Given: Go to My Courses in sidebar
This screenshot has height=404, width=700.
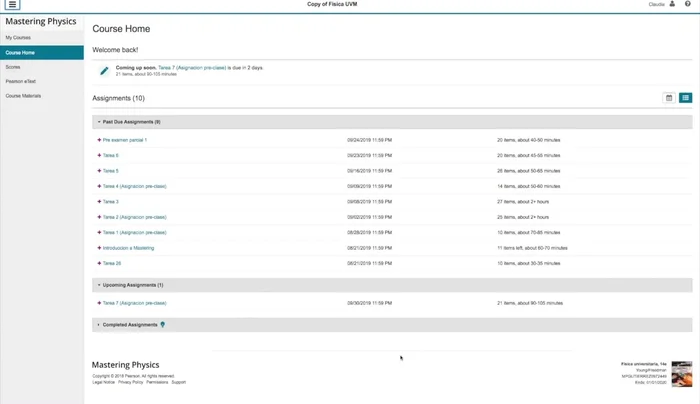Looking at the screenshot, I should [18, 37].
